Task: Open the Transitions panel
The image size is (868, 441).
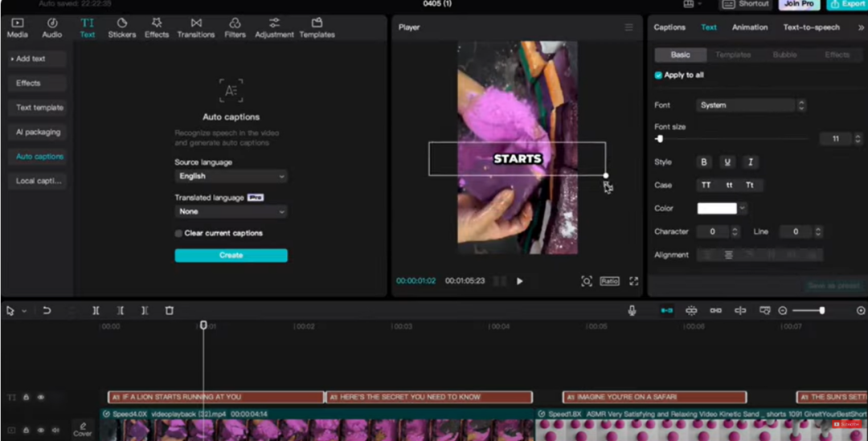Action: click(196, 28)
